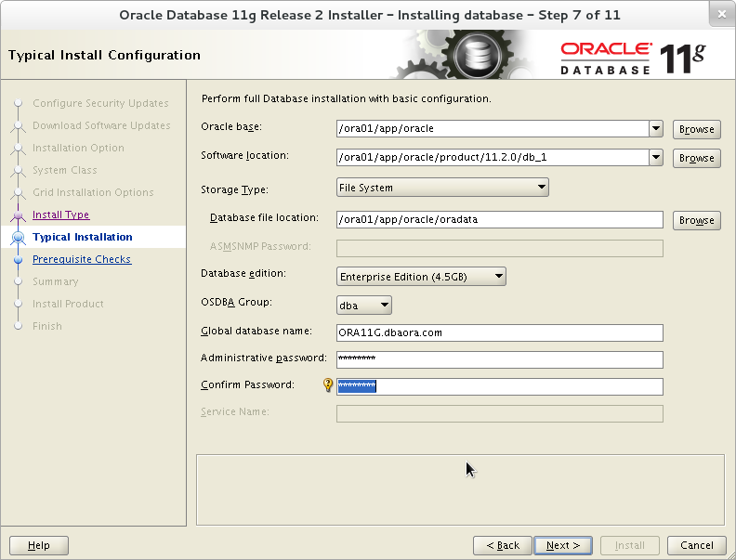Click the Prerequisite Checks step node icon
Viewport: 736px width, 560px height.
19,260
